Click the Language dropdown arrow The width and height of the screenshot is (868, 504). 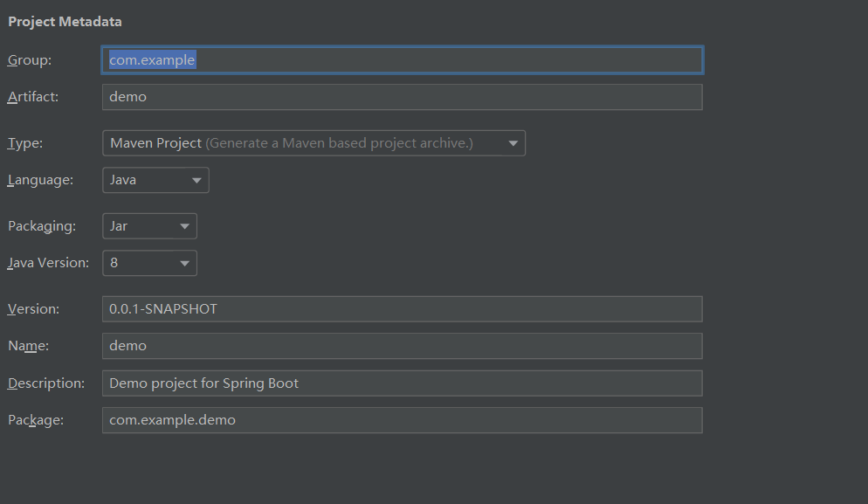[196, 181]
